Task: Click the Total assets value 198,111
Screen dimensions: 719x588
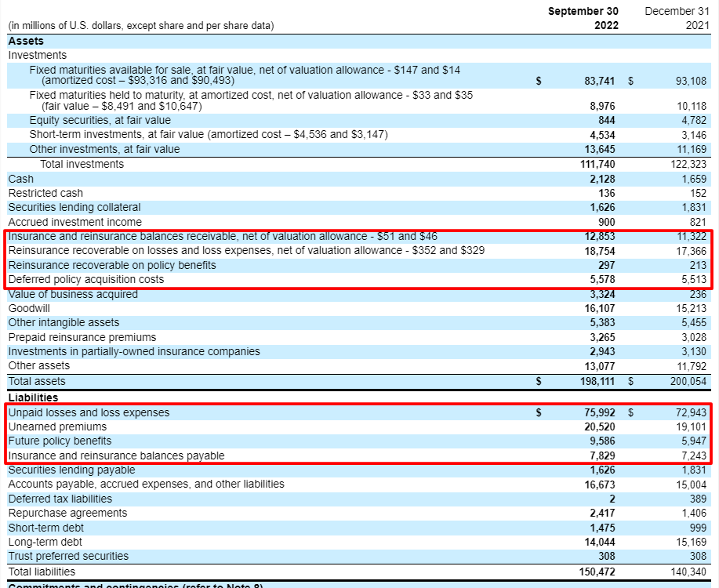Action: tap(597, 381)
